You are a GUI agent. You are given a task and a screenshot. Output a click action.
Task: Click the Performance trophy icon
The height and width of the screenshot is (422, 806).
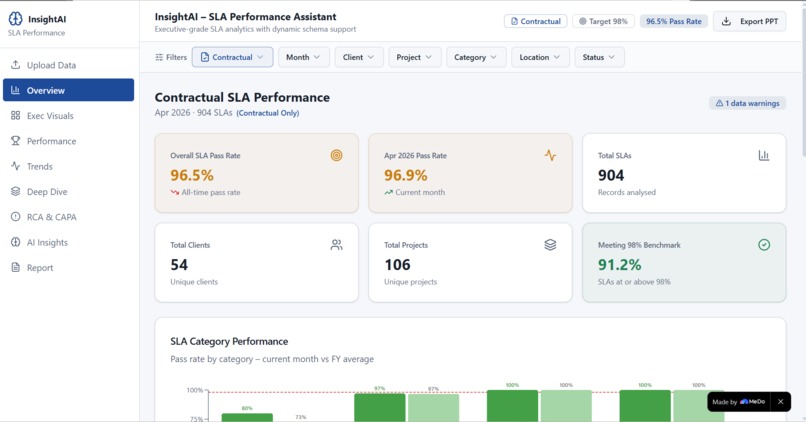[x=15, y=140]
